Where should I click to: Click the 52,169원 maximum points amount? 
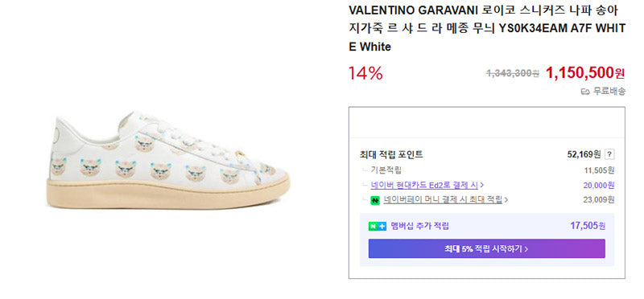[x=584, y=154]
